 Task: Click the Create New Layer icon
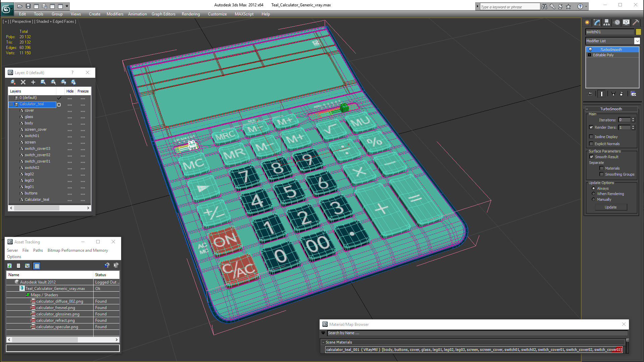click(x=13, y=82)
